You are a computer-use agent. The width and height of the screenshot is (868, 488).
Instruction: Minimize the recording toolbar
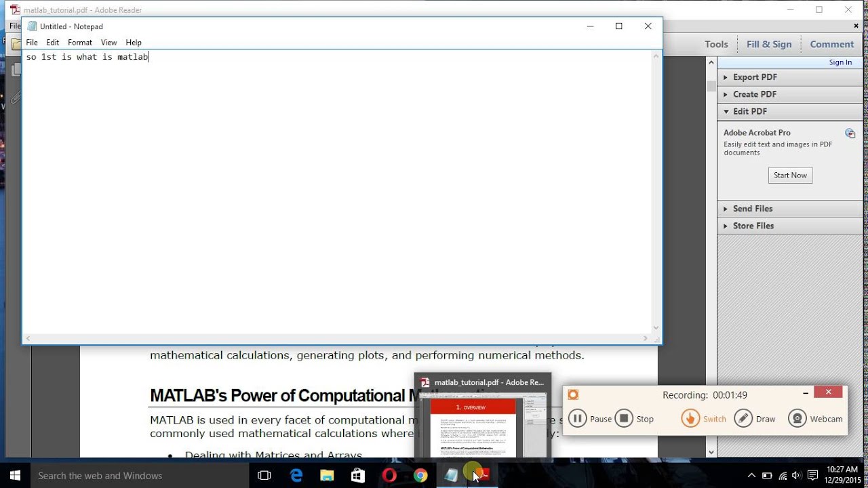[806, 392]
